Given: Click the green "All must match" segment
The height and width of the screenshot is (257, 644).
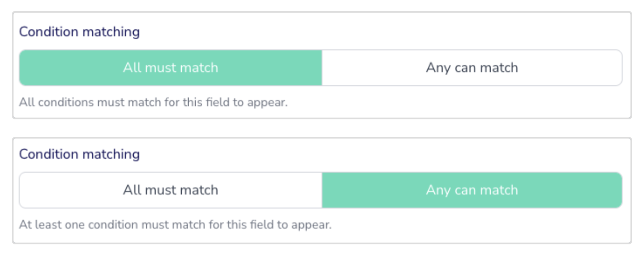Looking at the screenshot, I should 170,68.
